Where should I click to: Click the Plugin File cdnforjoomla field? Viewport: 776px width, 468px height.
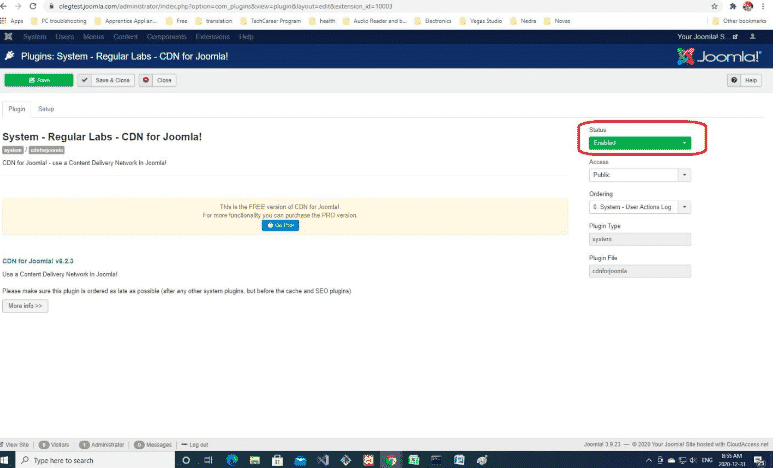click(639, 271)
